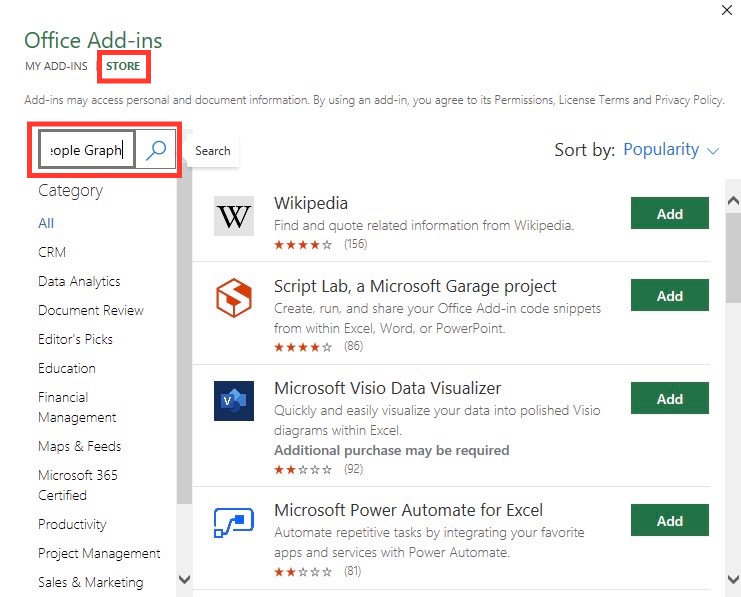Close the Office Add-ins dialog
Screen dimensions: 741x597
[x=727, y=10]
